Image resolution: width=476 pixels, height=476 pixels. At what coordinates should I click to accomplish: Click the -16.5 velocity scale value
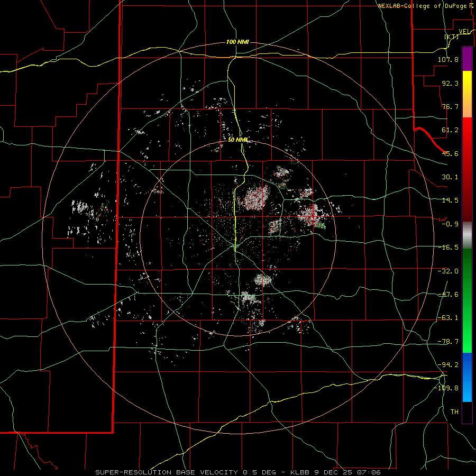(x=448, y=248)
